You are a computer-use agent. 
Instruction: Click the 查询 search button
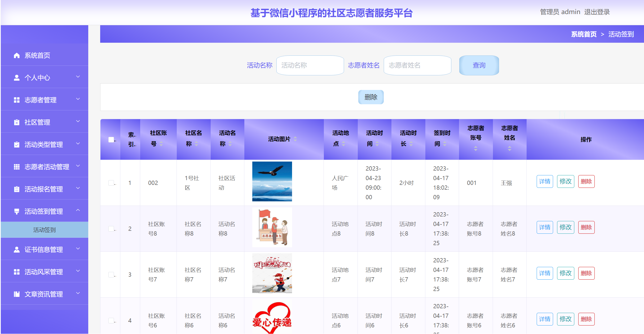point(479,65)
